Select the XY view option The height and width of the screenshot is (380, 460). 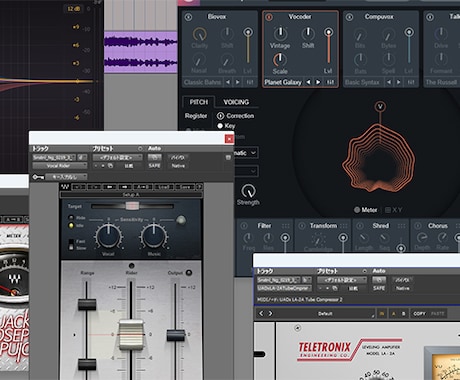click(x=393, y=210)
